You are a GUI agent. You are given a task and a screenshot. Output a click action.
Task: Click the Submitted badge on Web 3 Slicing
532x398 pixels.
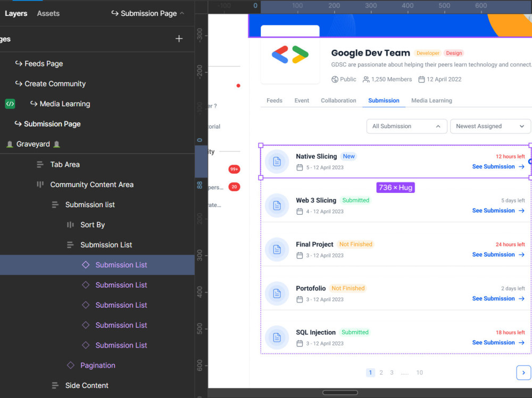355,200
